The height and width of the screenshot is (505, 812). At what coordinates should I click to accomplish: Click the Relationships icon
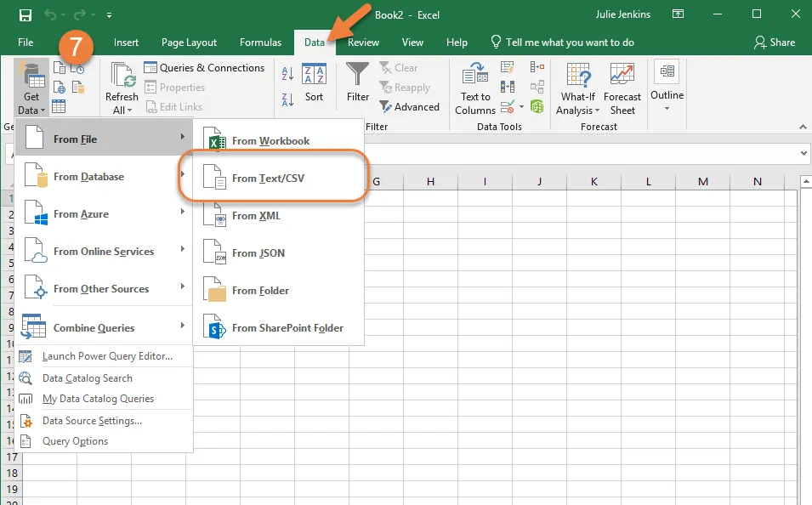(537, 87)
